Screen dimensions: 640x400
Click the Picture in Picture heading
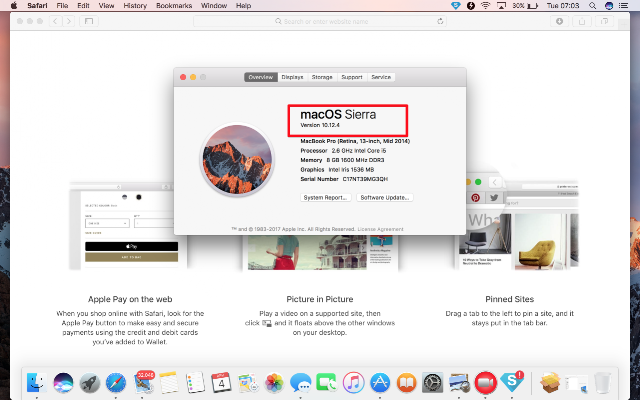click(x=320, y=299)
